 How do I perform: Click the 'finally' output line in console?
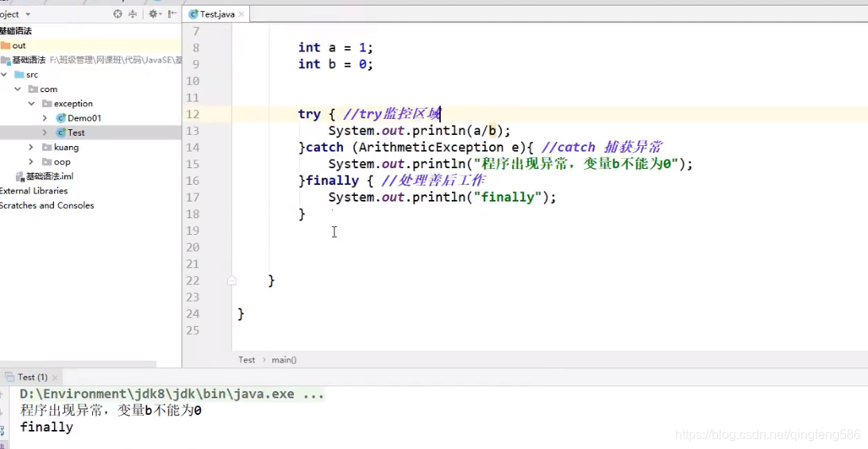[47, 427]
